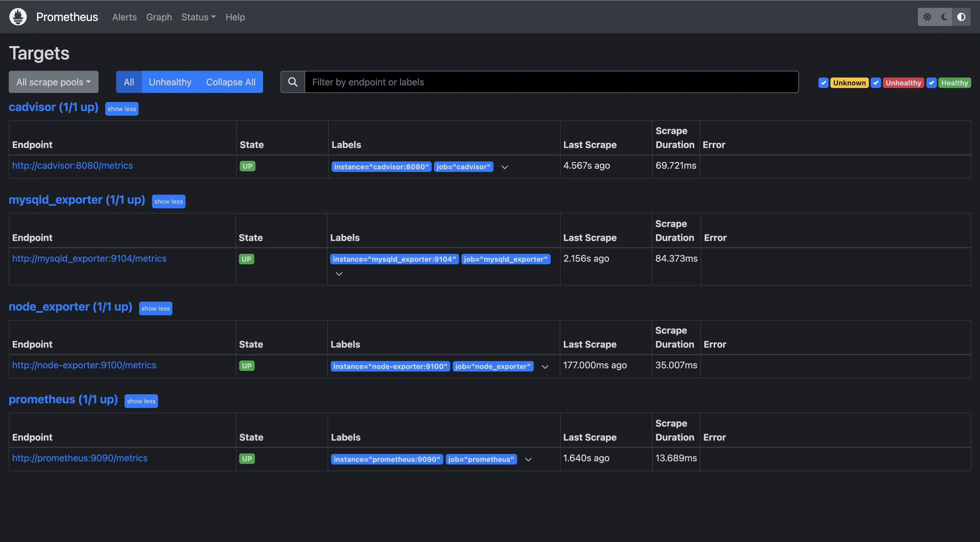
Task: Click the search/filter icon
Action: [x=293, y=81]
